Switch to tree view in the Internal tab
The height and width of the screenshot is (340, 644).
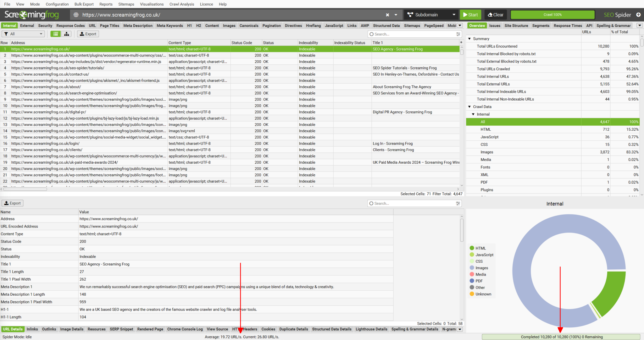66,34
